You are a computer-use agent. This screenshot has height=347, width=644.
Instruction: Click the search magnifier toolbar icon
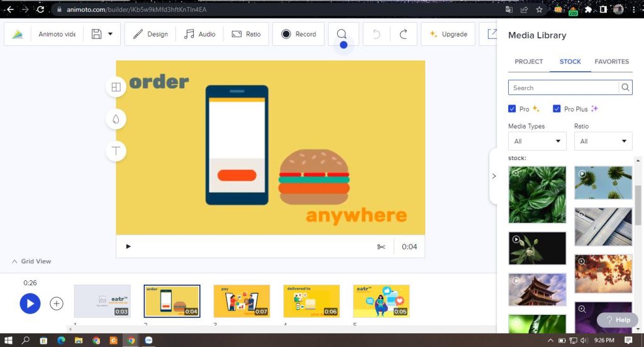pos(341,34)
